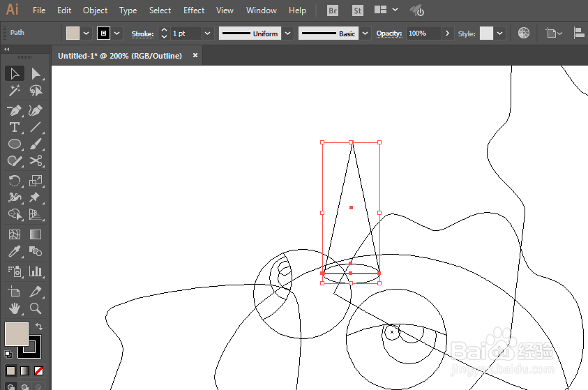
Task: Select the Symbol Sprayer tool
Action: (15, 271)
